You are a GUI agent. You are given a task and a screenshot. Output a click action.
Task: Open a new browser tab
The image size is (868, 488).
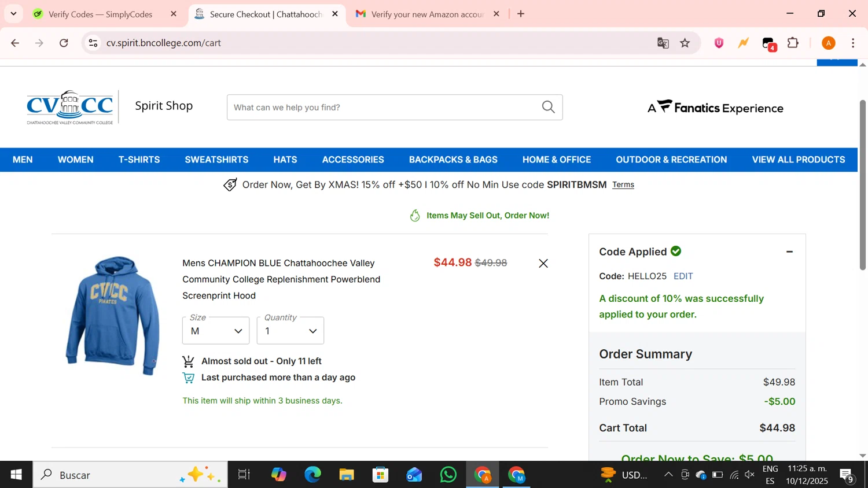point(521,14)
